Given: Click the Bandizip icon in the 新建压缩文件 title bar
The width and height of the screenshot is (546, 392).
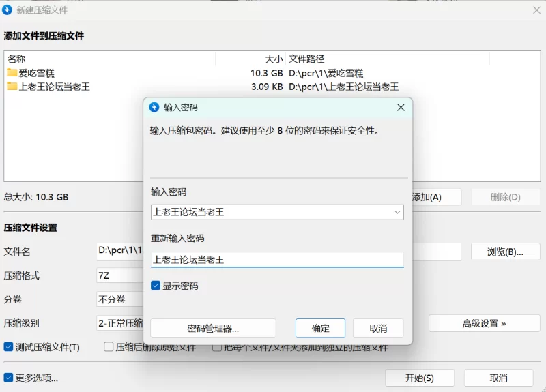Looking at the screenshot, I should point(8,10).
